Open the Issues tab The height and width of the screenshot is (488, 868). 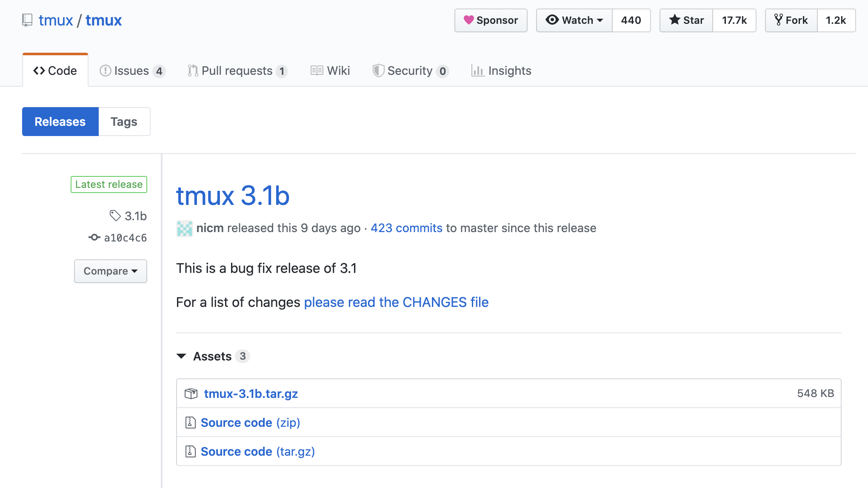pos(131,71)
